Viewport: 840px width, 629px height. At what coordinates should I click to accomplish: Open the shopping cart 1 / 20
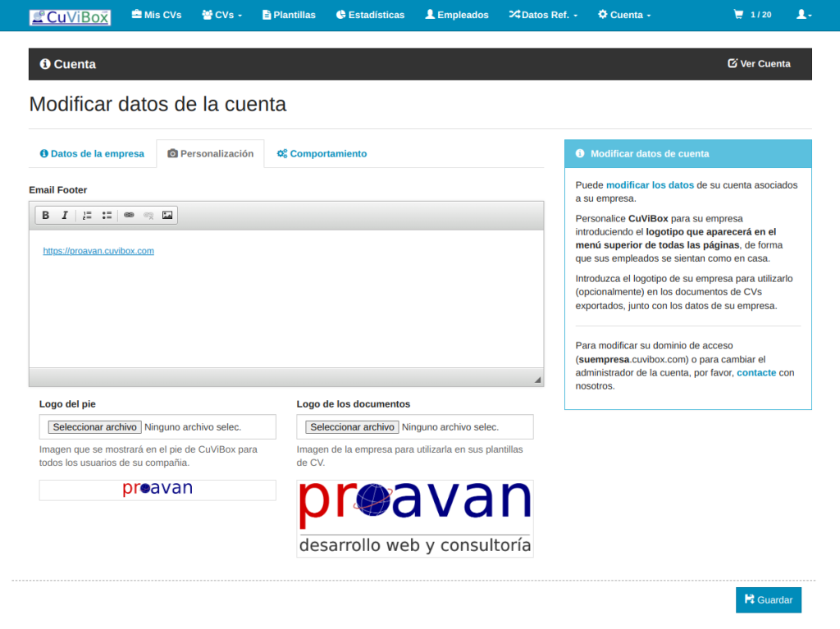point(752,15)
